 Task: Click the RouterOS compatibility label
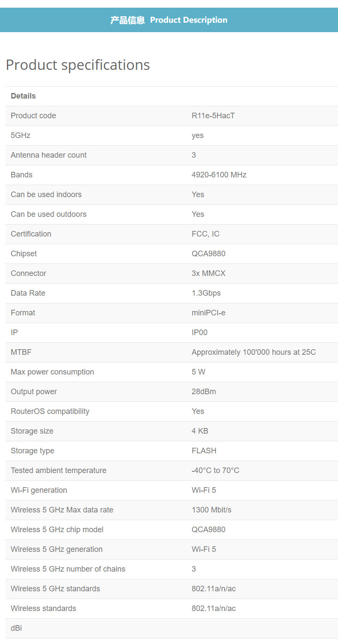click(x=50, y=411)
